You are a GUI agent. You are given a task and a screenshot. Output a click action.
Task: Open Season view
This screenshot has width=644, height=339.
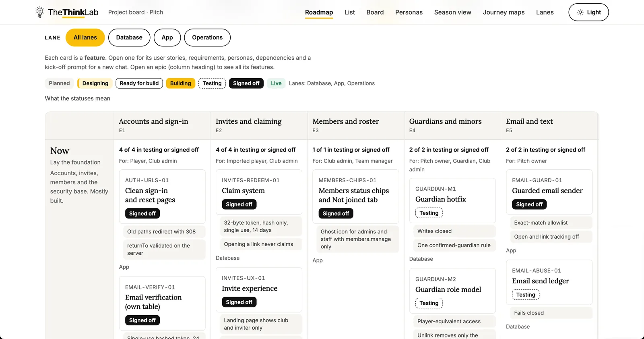click(452, 12)
